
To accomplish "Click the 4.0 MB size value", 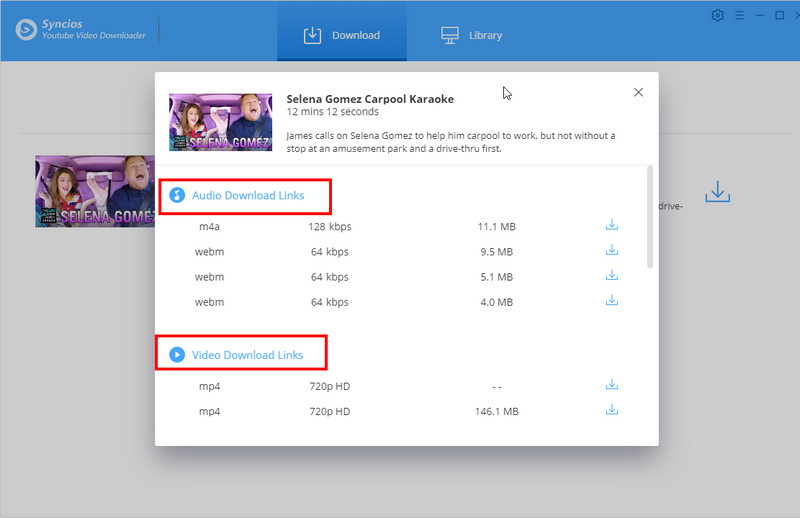I will 496,302.
